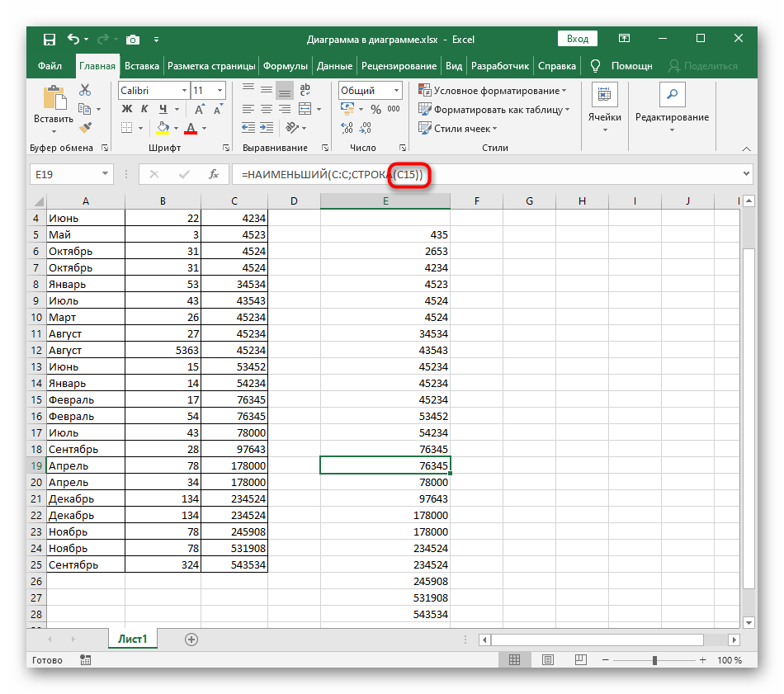Toggle bold formatting (Ж)
Screen dimensions: 784x694
(x=127, y=109)
